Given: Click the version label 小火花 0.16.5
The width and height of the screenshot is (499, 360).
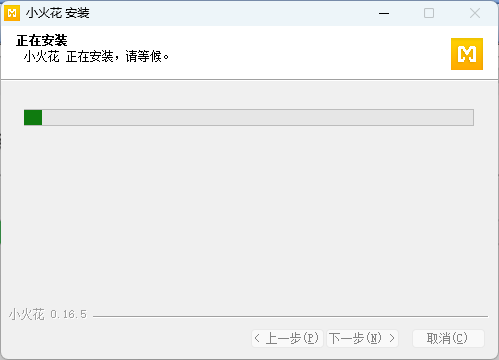Looking at the screenshot, I should 48,314.
